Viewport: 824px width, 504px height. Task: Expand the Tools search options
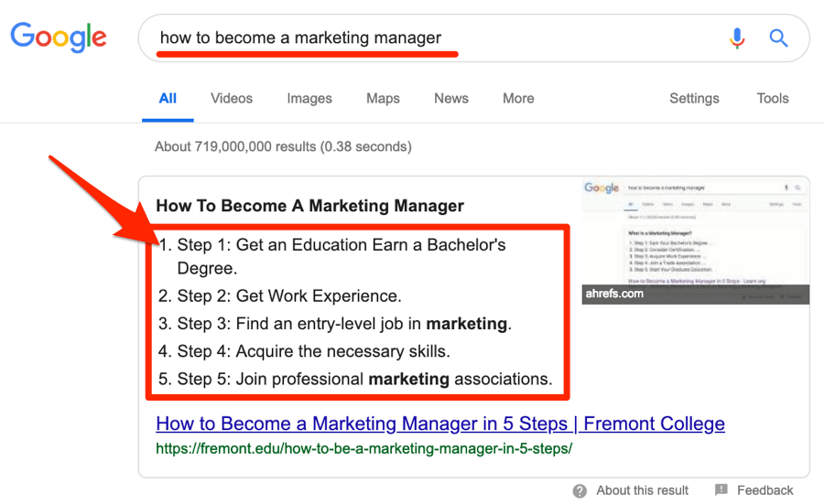(773, 99)
